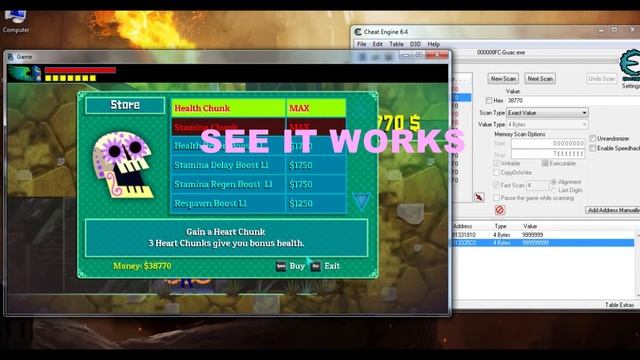The image size is (640, 360).
Task: Select Respawn Boost L1 row
Action: 258,203
